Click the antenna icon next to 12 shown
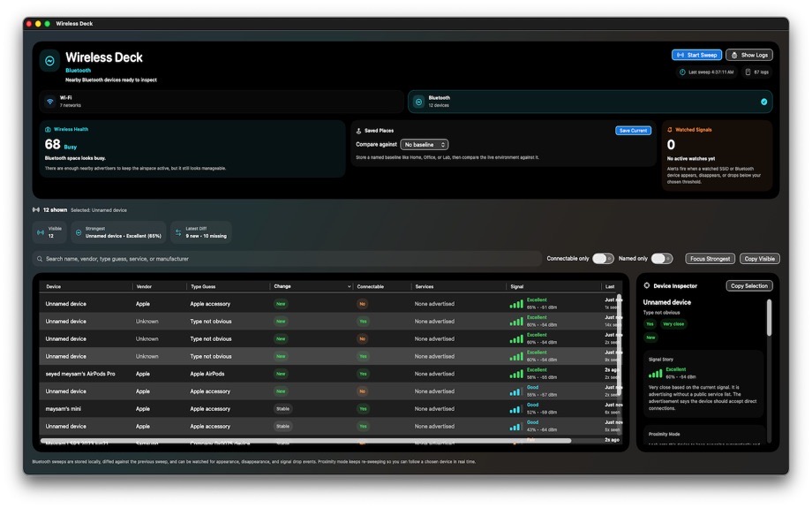The image size is (812, 508). (x=35, y=210)
